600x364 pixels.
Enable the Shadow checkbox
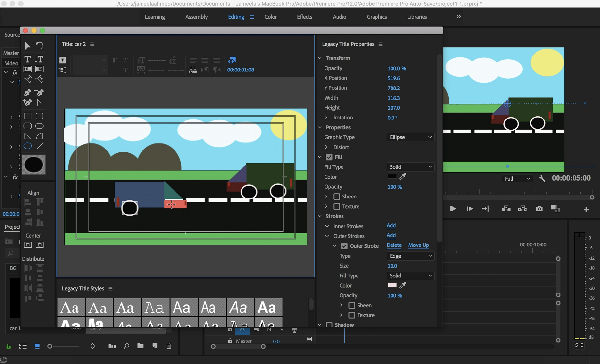pyautogui.click(x=329, y=325)
